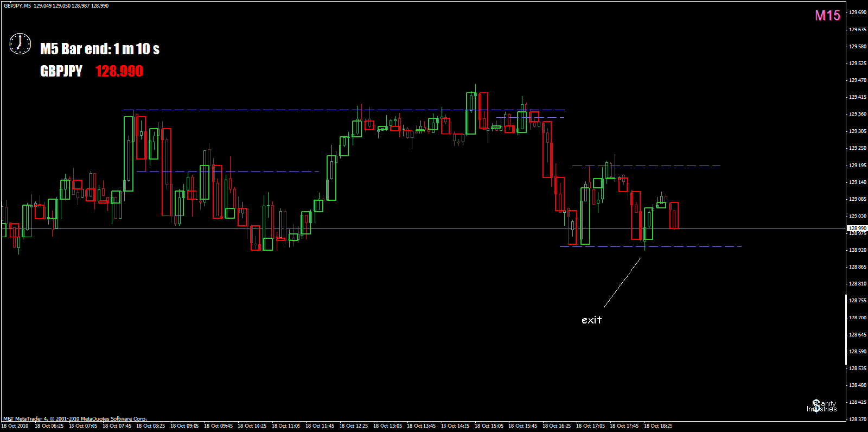The image size is (868, 432).
Task: Select the "18 Oct 18:25" time axis label
Action: (x=658, y=426)
